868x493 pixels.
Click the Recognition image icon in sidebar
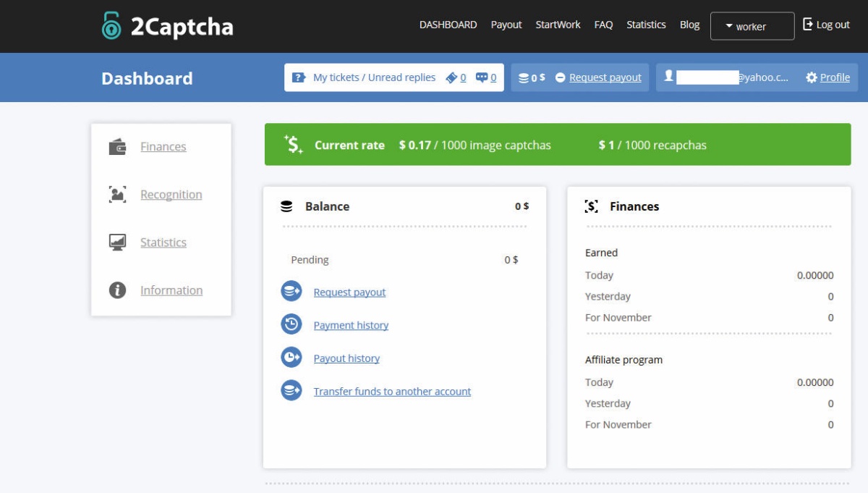pos(117,195)
